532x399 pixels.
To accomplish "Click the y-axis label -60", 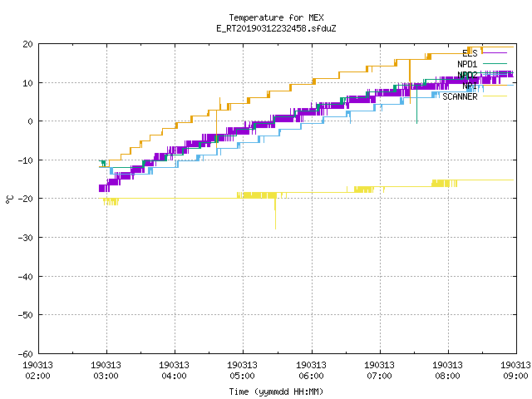I will pos(26,354).
